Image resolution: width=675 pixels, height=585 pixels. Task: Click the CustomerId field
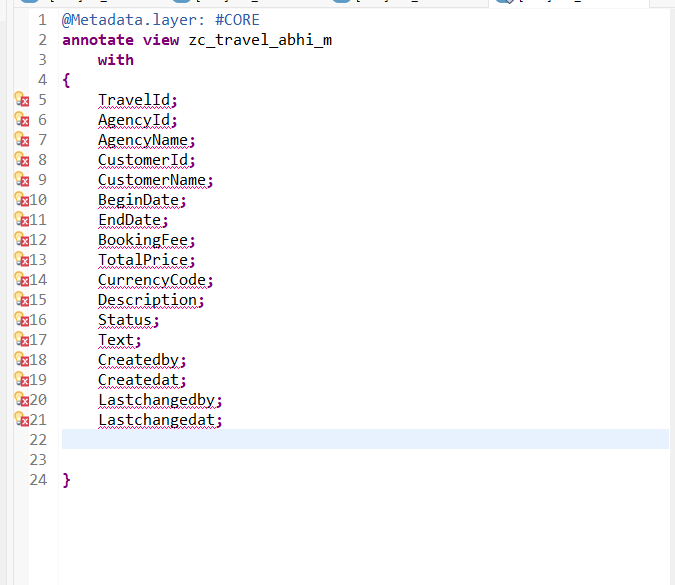point(143,160)
